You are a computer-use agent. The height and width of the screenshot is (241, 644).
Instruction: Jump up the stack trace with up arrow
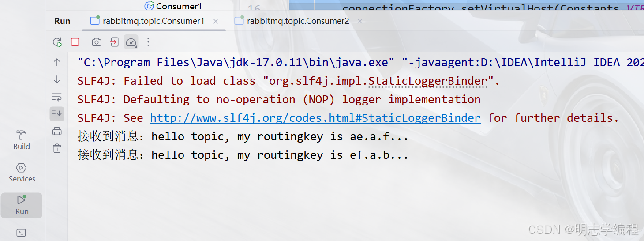coord(57,62)
